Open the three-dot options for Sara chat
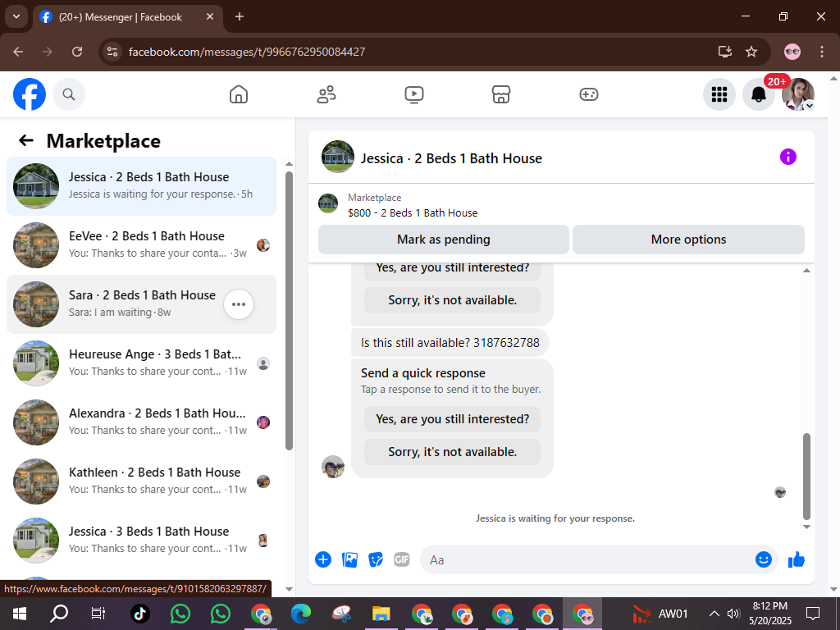840x630 pixels. tap(239, 304)
